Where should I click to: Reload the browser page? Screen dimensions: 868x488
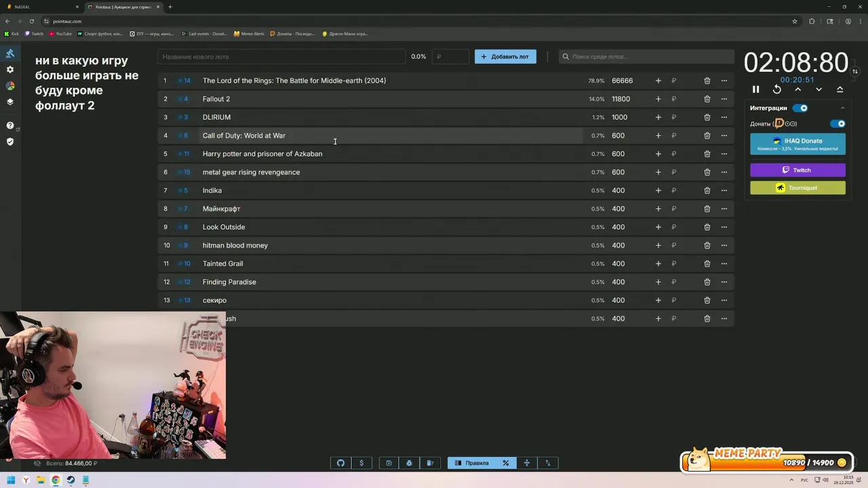pos(31,21)
